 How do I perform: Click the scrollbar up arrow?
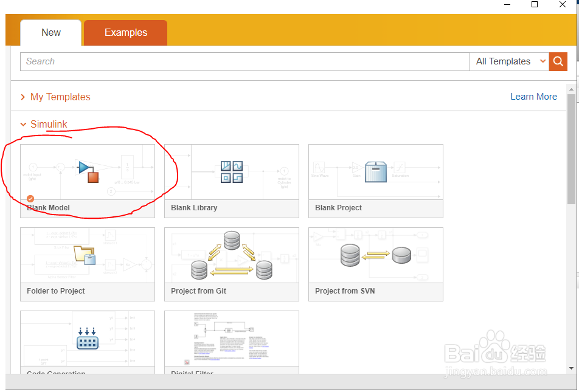click(571, 89)
